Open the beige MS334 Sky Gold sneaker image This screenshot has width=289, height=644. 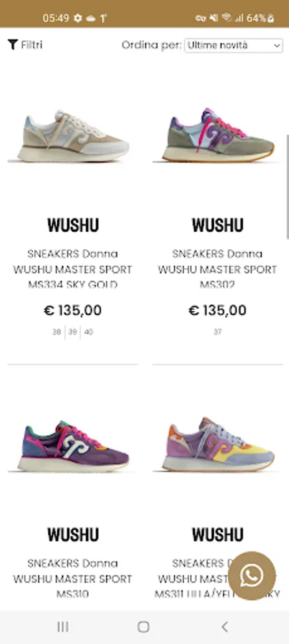point(73,135)
